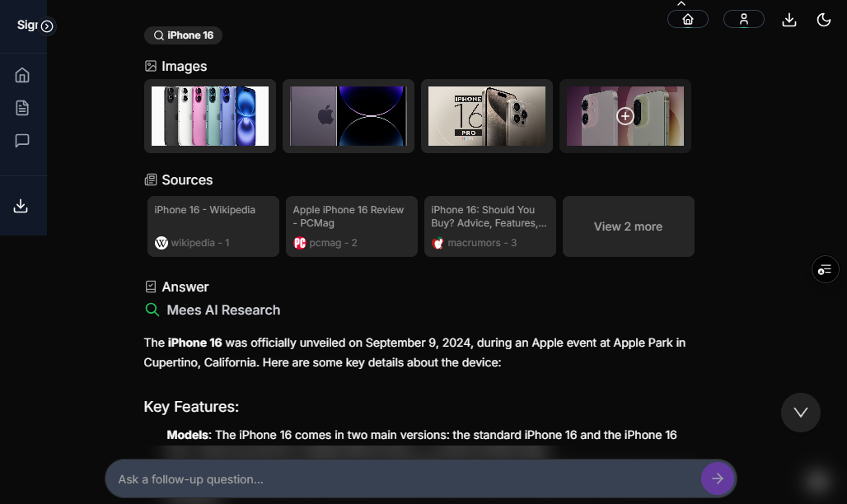
Task: Open the documents page icon in sidebar
Action: coord(22,108)
